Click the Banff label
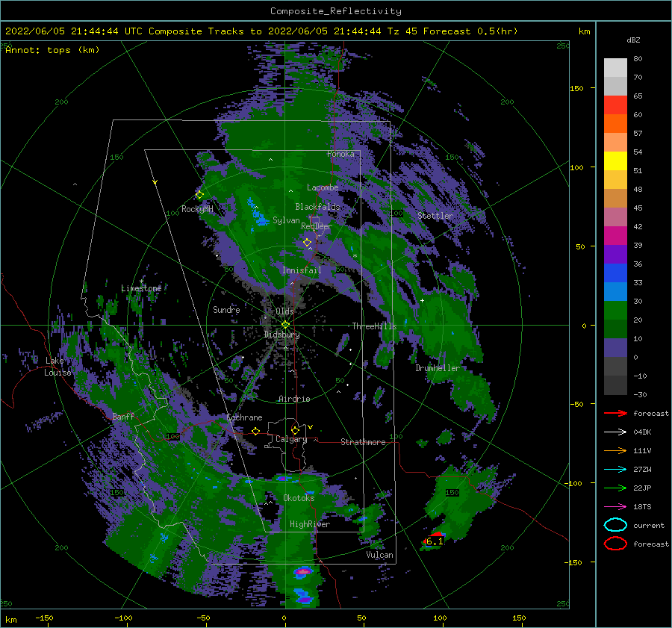672x628 pixels. (x=123, y=416)
